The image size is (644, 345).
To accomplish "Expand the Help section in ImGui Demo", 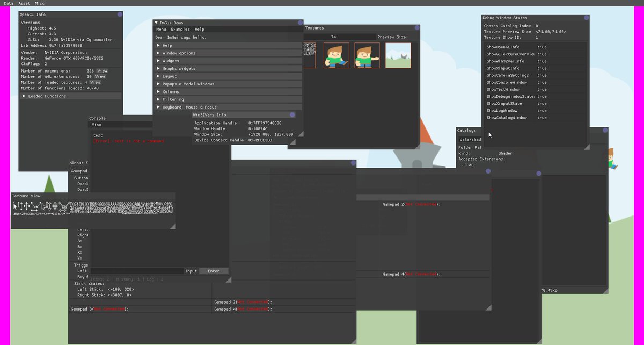I will coord(228,46).
